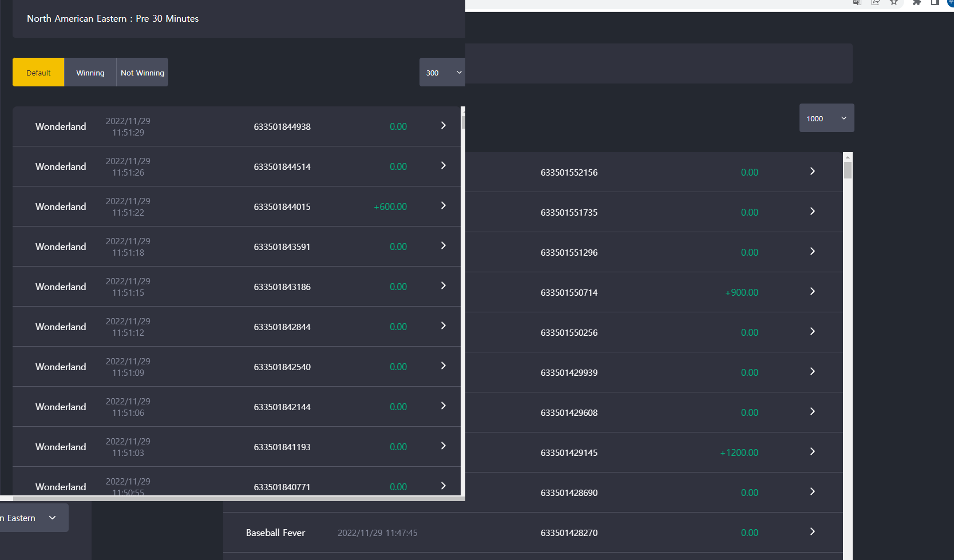Click bet number 633501844938
Viewport: 954px width, 560px height.
click(x=282, y=126)
